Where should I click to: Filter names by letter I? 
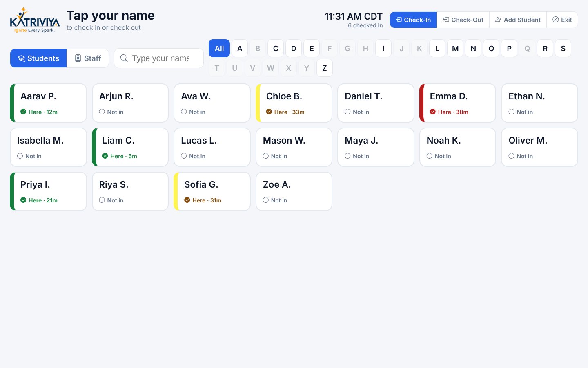tap(383, 48)
